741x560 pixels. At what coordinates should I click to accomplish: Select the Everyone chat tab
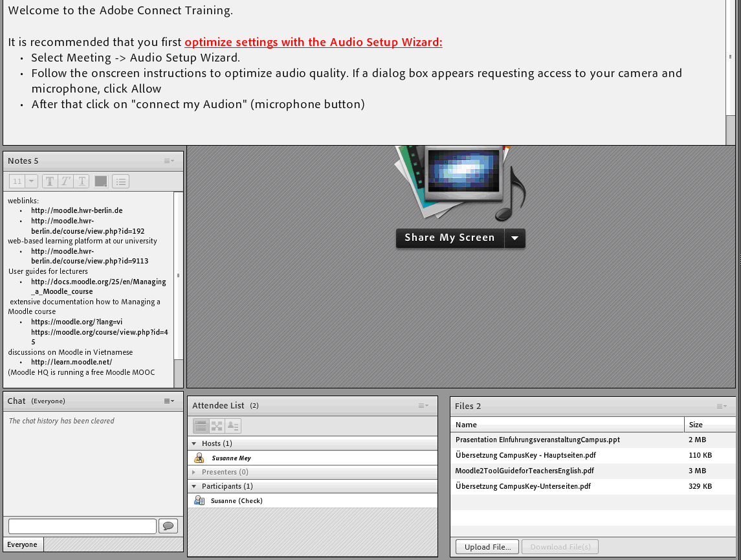(23, 544)
